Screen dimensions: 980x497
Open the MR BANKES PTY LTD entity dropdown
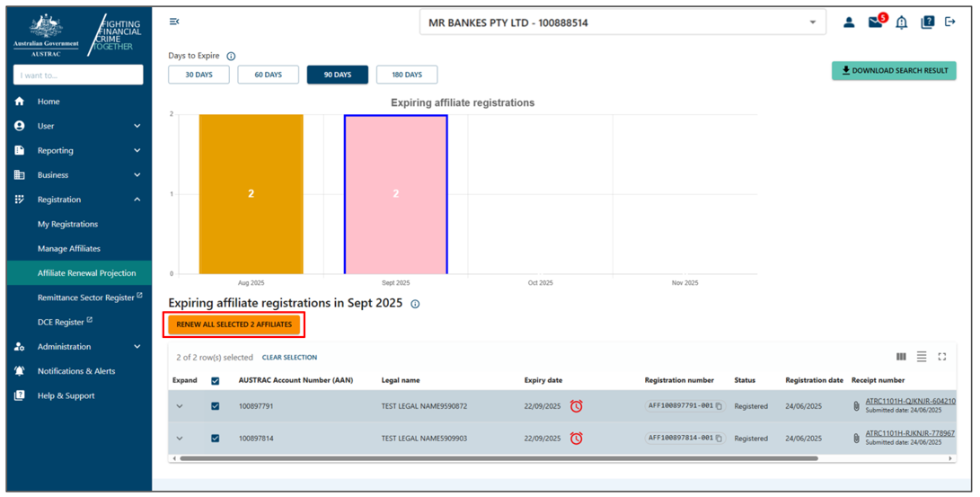point(622,22)
